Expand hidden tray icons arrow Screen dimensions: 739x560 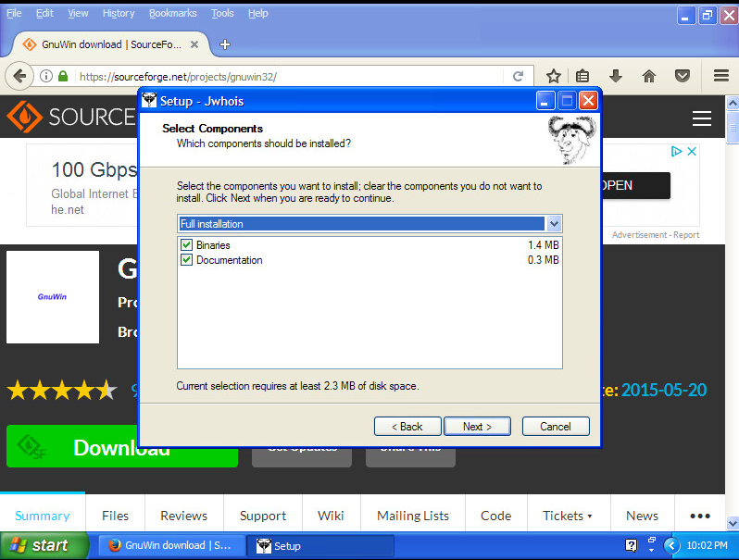(x=671, y=545)
